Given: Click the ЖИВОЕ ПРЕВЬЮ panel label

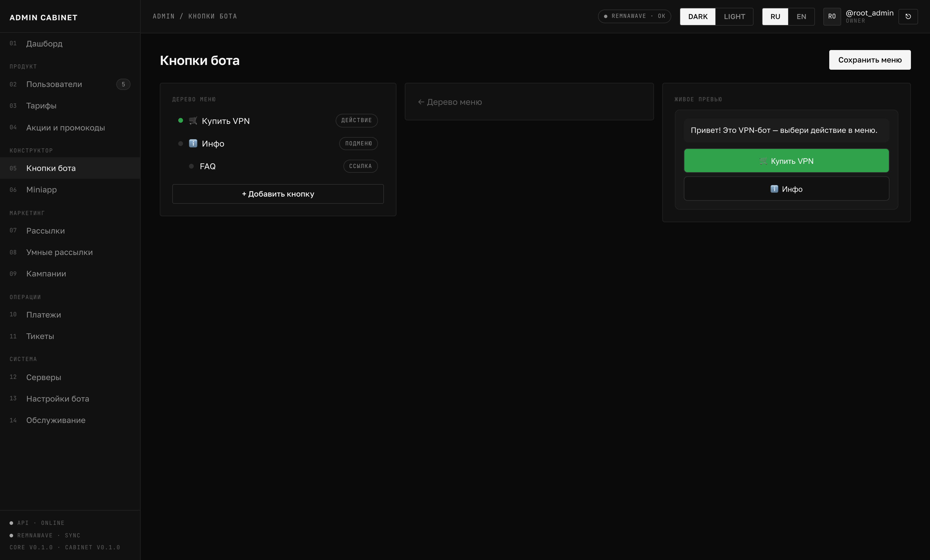Looking at the screenshot, I should (x=698, y=99).
